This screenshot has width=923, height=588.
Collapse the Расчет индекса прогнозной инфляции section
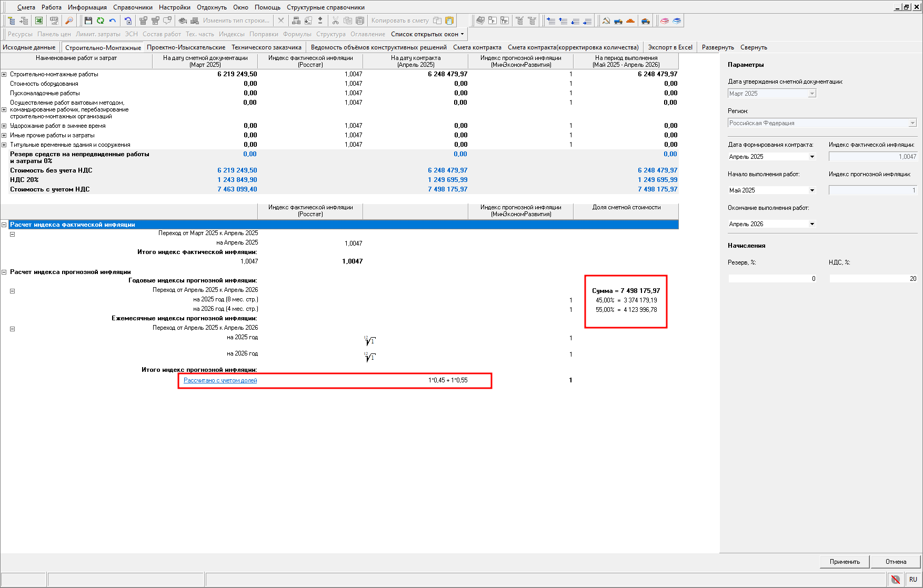(x=4, y=272)
